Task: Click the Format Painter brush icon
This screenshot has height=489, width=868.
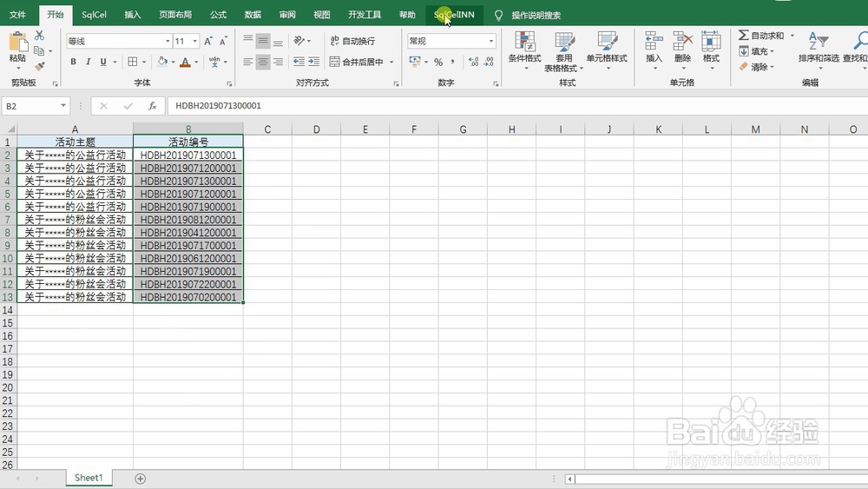Action: 39,67
